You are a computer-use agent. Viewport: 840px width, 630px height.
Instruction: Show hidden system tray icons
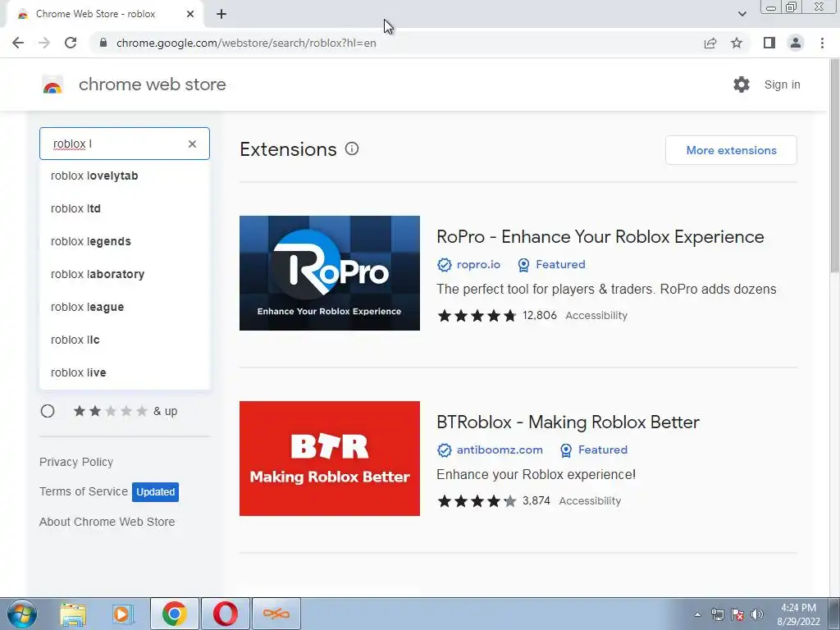(x=697, y=614)
